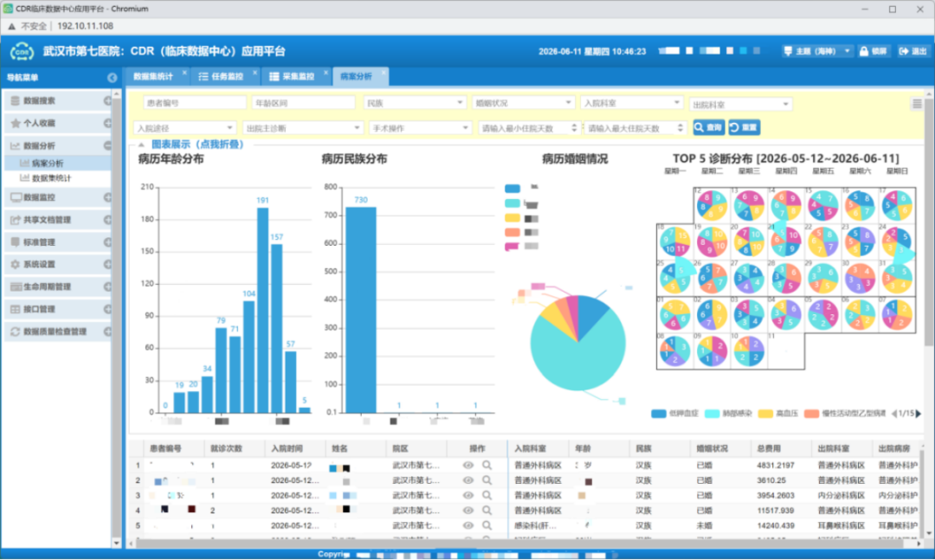
Task: Expand the 个人收藏 plus icon
Action: coord(108,124)
